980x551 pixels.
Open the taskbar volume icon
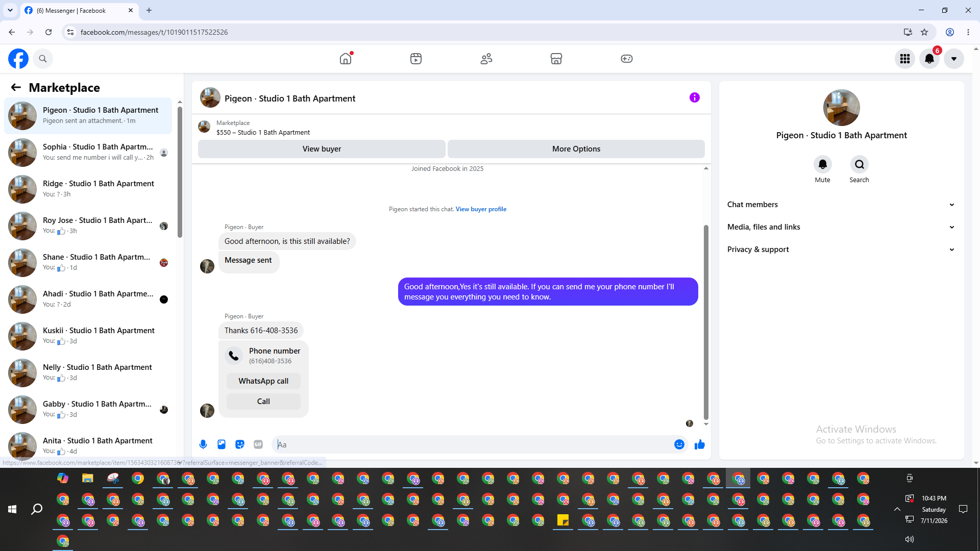point(910,539)
